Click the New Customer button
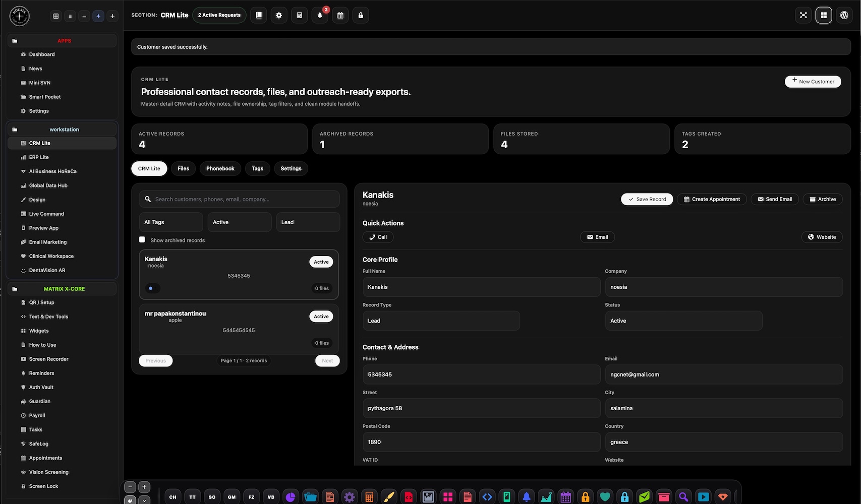Image resolution: width=861 pixels, height=504 pixels. point(813,82)
